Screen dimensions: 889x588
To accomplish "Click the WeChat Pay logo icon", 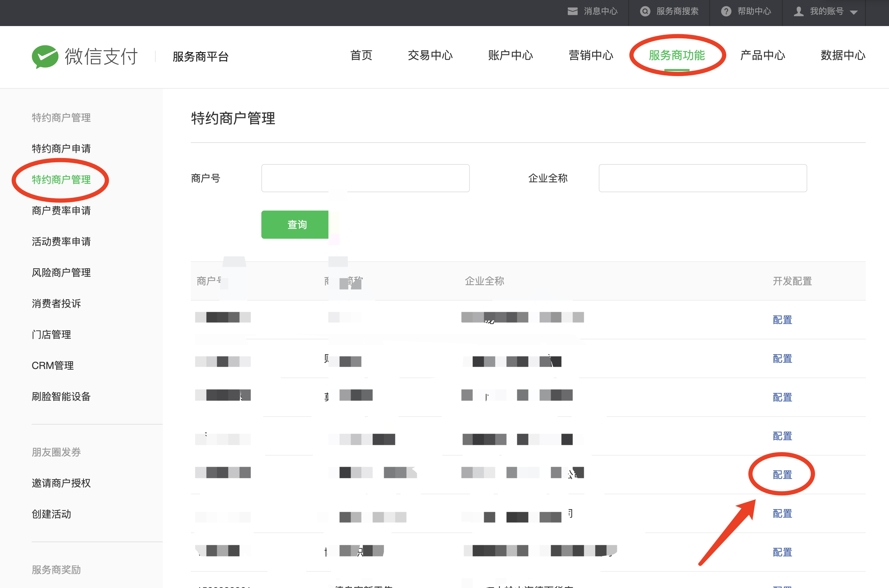I will [x=45, y=57].
